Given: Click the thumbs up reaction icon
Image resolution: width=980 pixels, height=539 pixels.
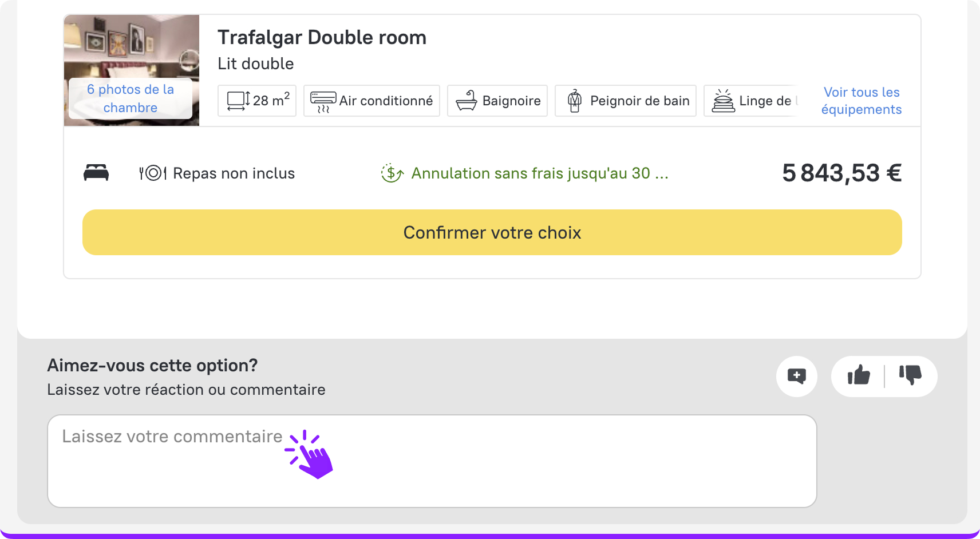Looking at the screenshot, I should pyautogui.click(x=859, y=376).
